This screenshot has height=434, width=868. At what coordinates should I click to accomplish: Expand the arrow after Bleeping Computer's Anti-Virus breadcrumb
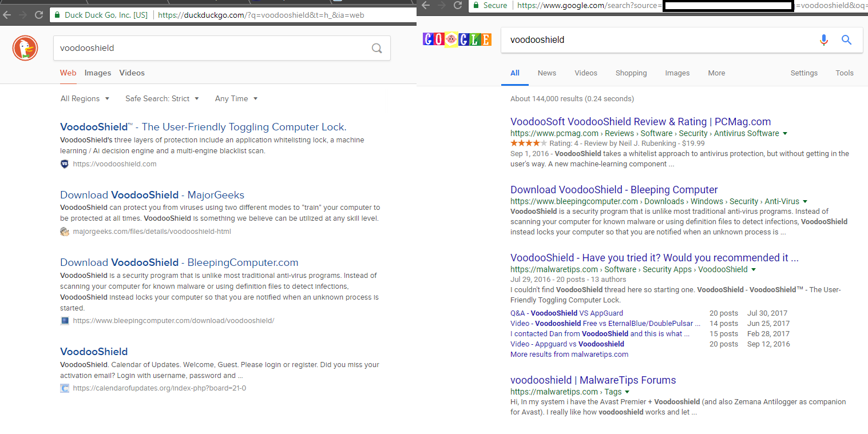pyautogui.click(x=805, y=201)
